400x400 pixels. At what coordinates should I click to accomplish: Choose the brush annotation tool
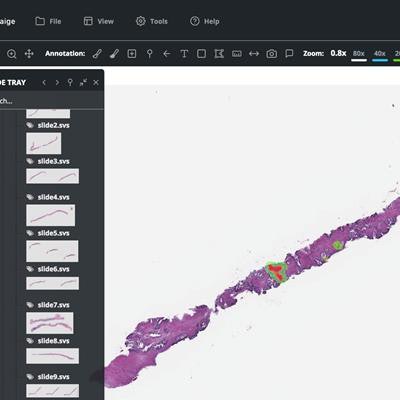114,54
